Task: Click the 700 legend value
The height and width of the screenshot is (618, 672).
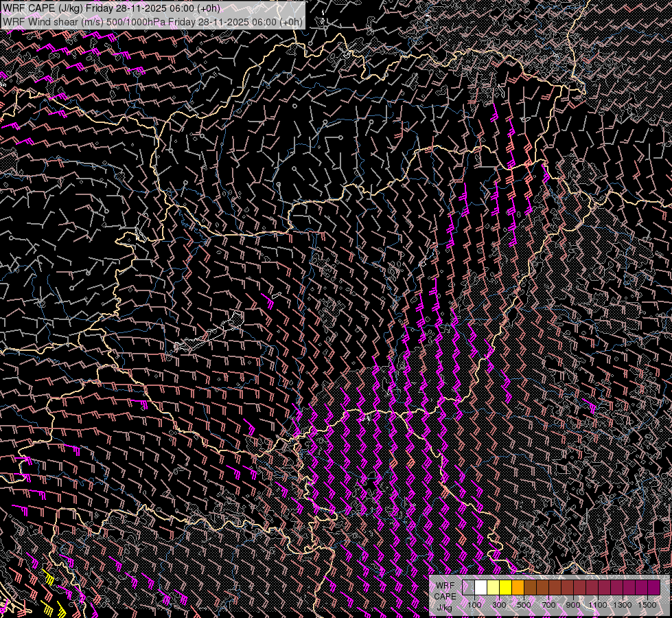Action: [548, 605]
